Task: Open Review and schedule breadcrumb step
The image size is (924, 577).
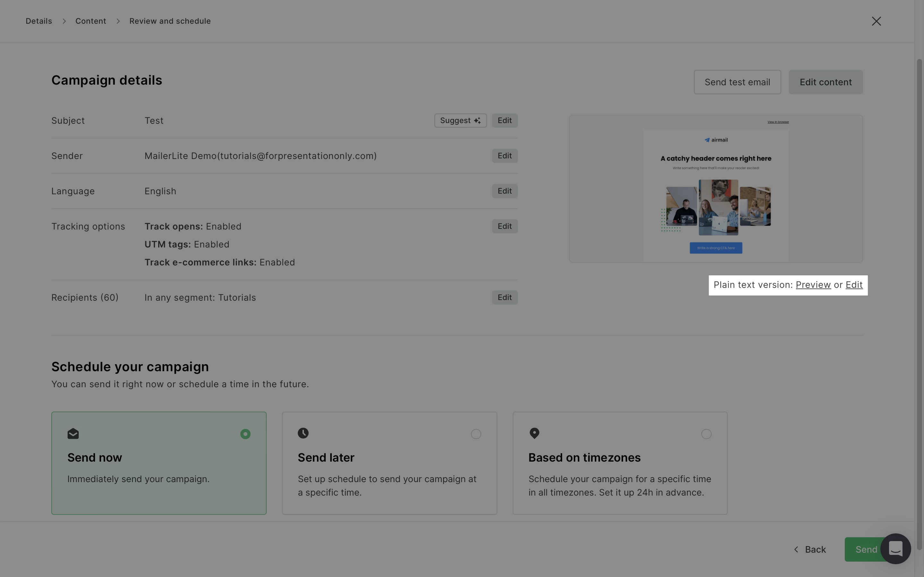Action: point(170,21)
